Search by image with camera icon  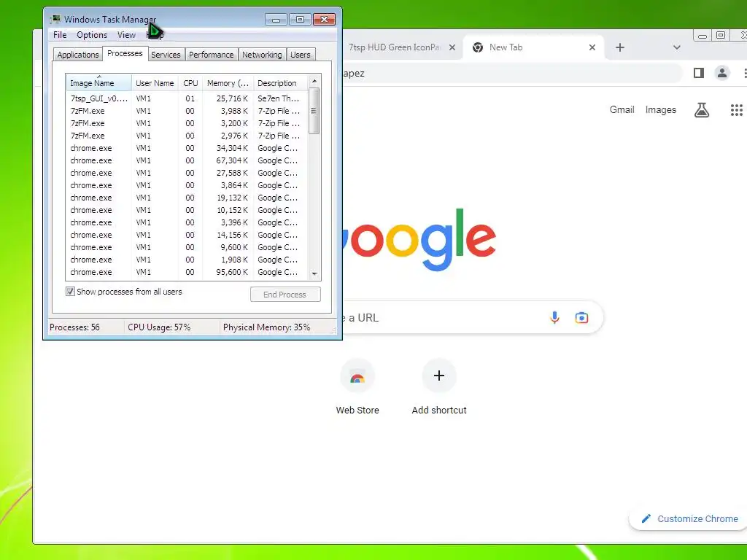(x=581, y=318)
